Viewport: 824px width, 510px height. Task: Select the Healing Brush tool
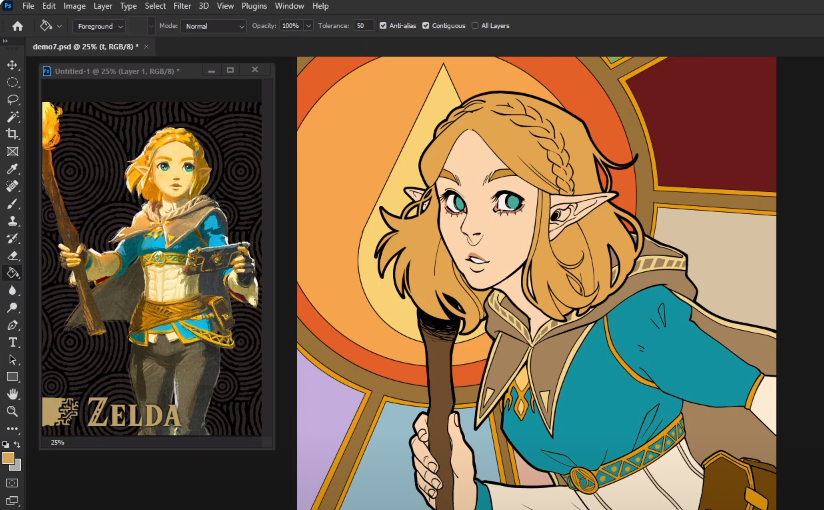point(12,186)
